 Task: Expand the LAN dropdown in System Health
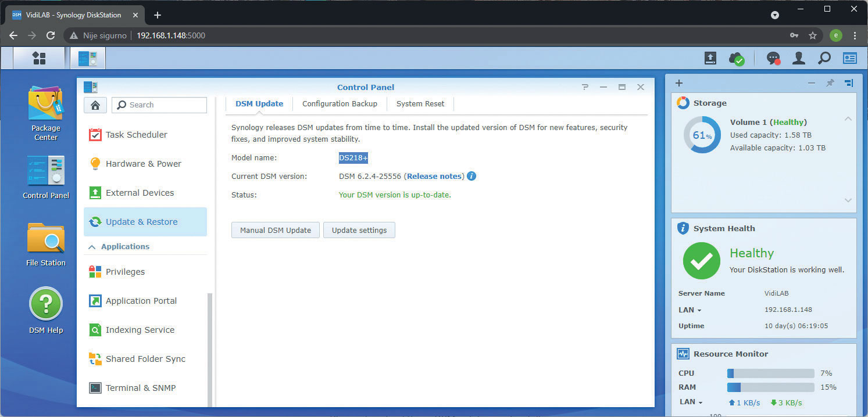[x=690, y=310]
